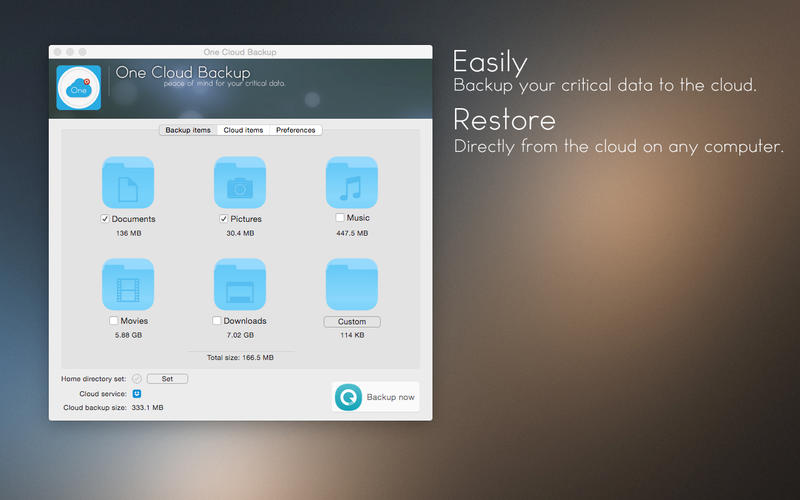Enable the Music checkbox
Screen dimensions: 800x500
pos(340,218)
